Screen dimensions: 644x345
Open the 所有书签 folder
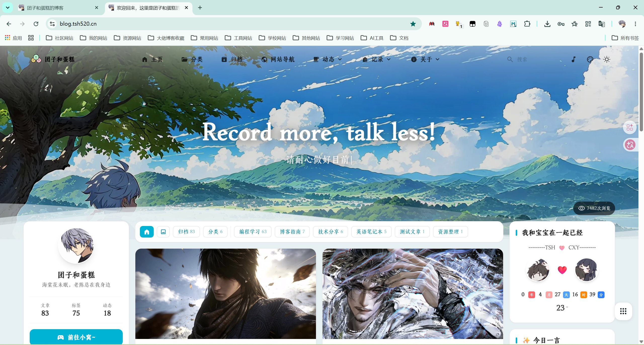[x=625, y=38]
